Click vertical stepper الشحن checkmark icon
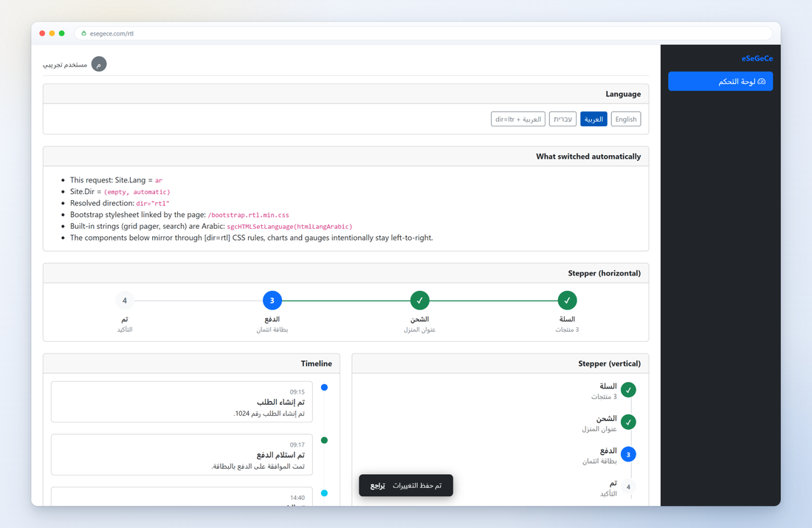Screen dimensions: 812x528 tap(628, 422)
